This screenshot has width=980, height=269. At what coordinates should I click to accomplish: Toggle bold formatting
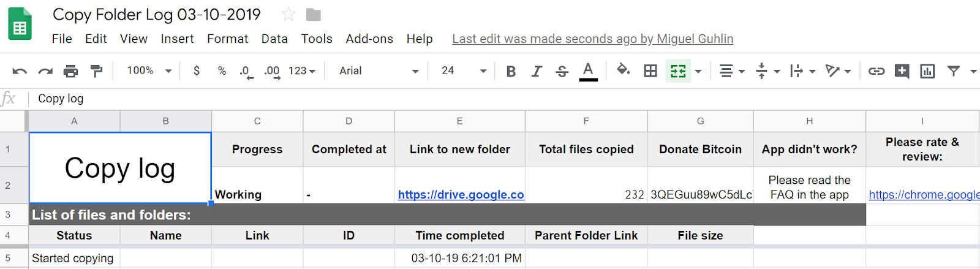pyautogui.click(x=511, y=71)
